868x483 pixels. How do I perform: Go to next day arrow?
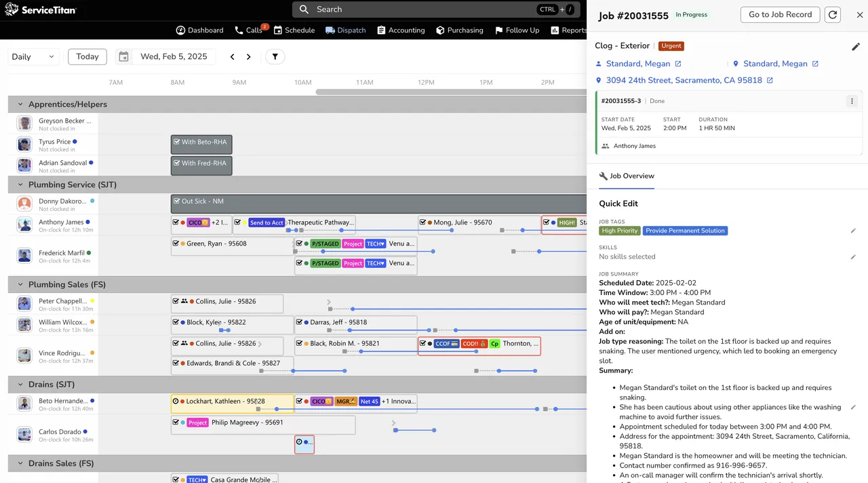[x=248, y=57]
